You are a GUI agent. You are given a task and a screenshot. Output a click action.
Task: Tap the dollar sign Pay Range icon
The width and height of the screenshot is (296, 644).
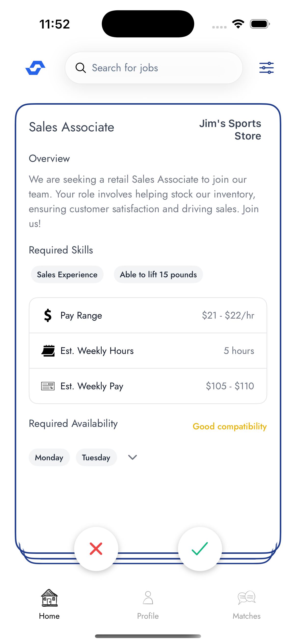click(48, 315)
